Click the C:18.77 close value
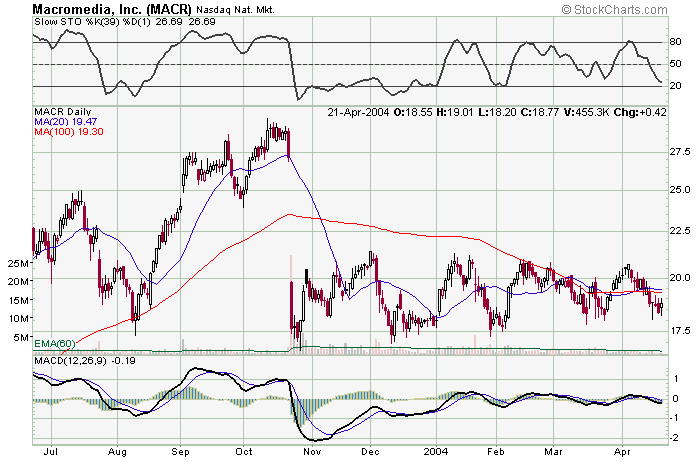Screen dimensions: 700x462 540,112
